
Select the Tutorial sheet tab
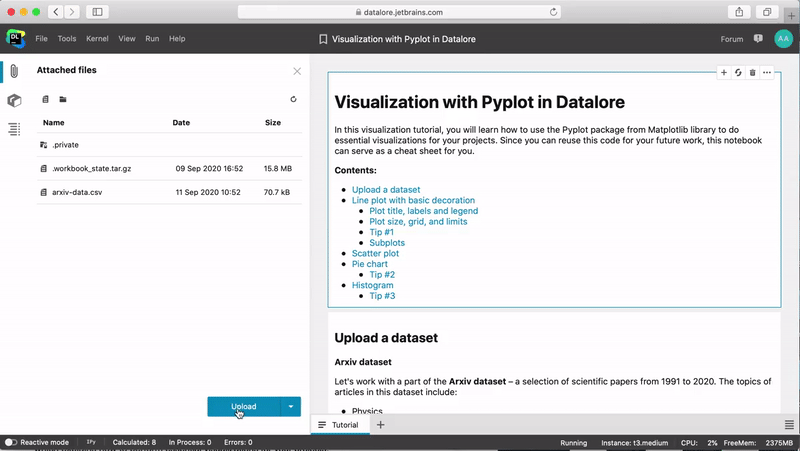pyautogui.click(x=340, y=424)
